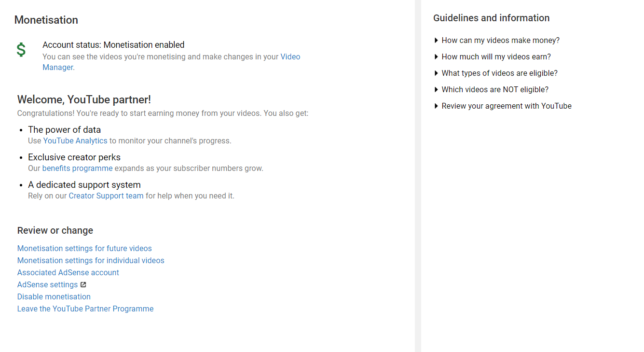Click 'Exclusive creator perks' bullet text

[x=74, y=157]
